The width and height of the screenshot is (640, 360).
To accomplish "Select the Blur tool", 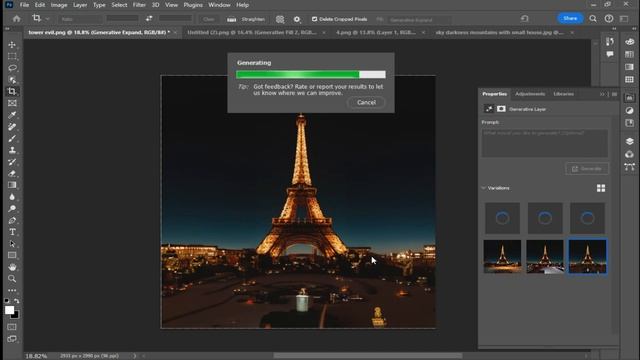I will coord(12,197).
